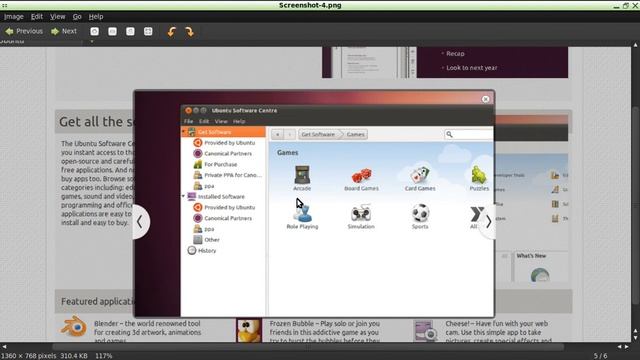Select Installed Software in the sidebar
Screen dimensions: 640x360
click(216, 196)
